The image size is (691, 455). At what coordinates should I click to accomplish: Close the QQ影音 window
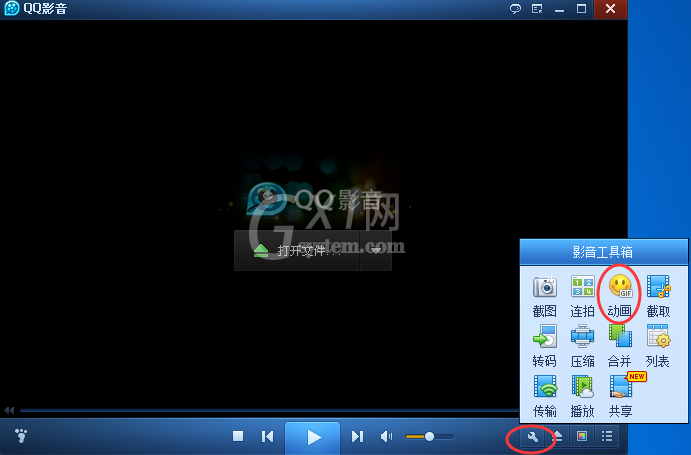[610, 9]
